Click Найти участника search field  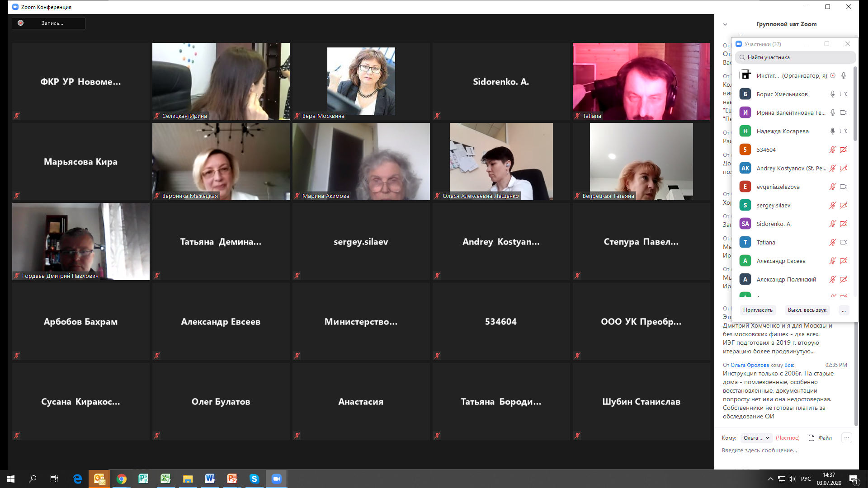point(795,57)
